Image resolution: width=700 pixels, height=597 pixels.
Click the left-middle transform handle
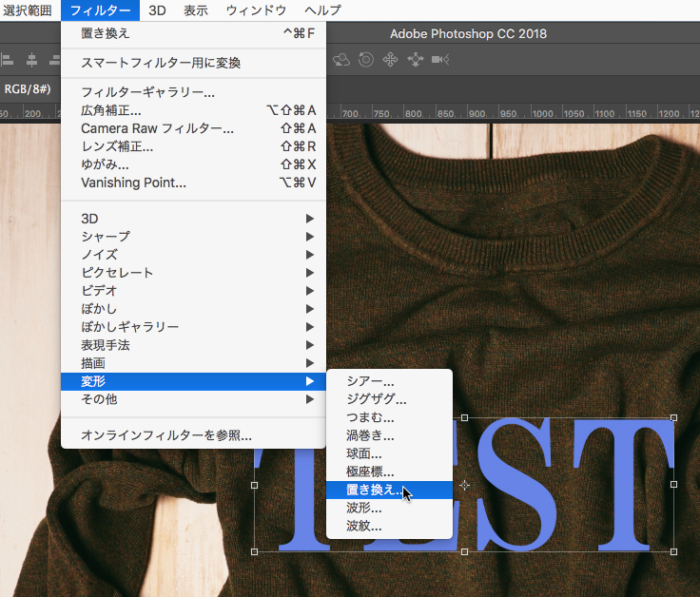coord(255,485)
